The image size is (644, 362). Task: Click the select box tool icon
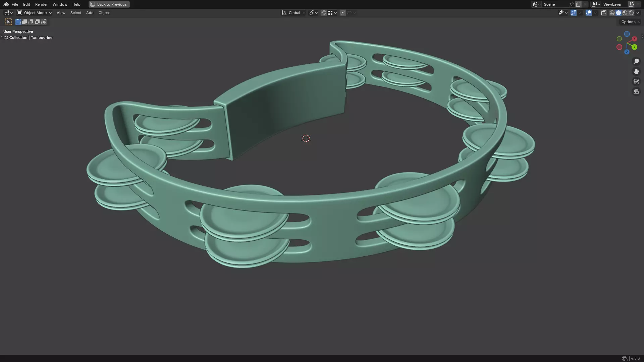(x=8, y=22)
